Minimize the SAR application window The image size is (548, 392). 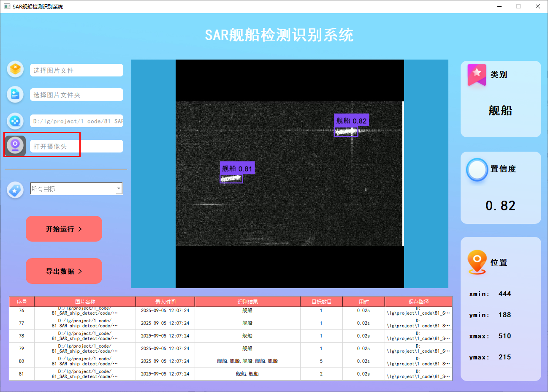pos(500,6)
